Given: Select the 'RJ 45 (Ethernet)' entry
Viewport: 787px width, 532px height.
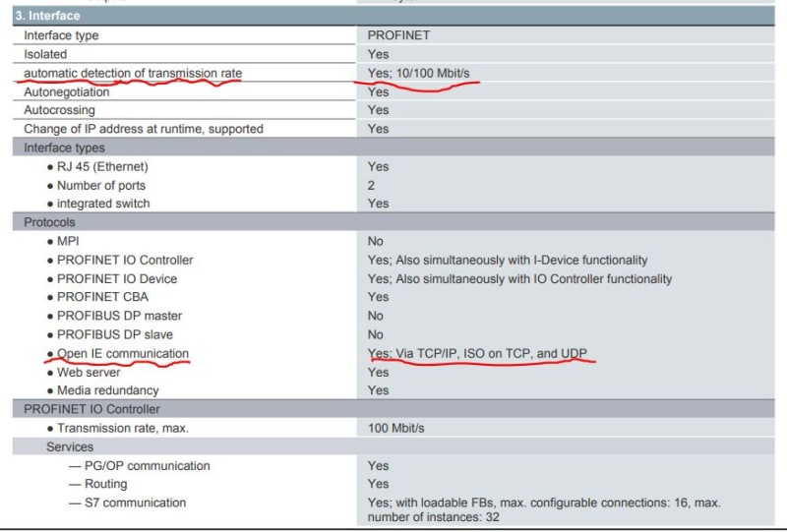Looking at the screenshot, I should [x=102, y=166].
